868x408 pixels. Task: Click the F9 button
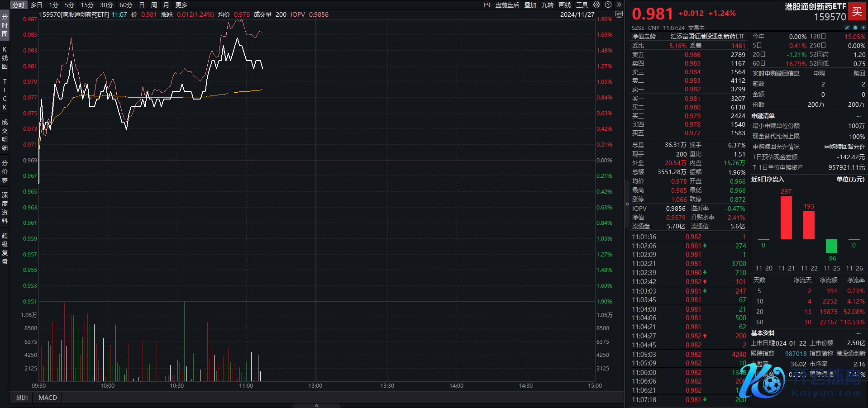point(487,5)
